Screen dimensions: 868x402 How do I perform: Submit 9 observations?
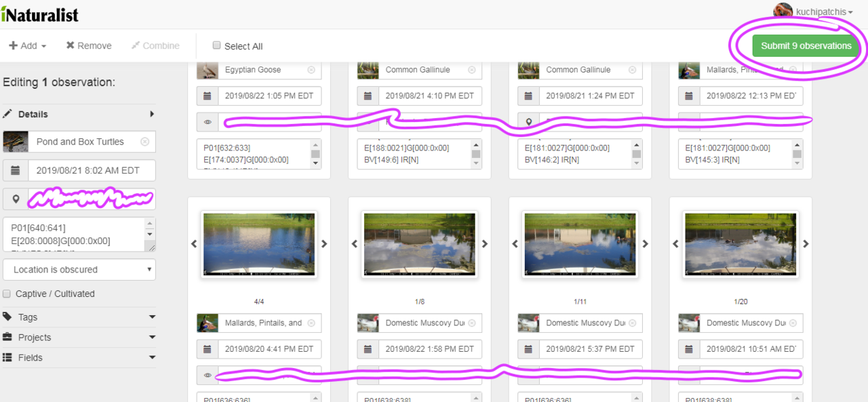pyautogui.click(x=806, y=46)
